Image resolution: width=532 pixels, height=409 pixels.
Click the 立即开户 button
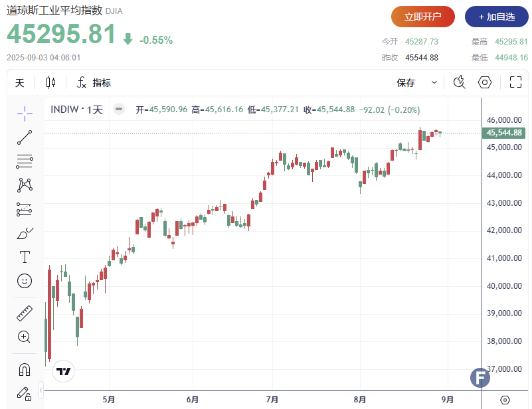tap(422, 17)
